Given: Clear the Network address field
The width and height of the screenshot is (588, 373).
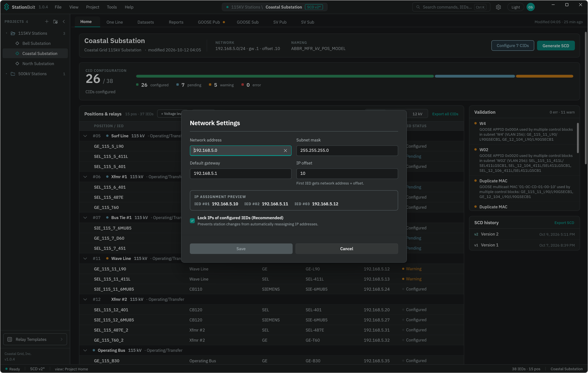Looking at the screenshot, I should tap(285, 150).
